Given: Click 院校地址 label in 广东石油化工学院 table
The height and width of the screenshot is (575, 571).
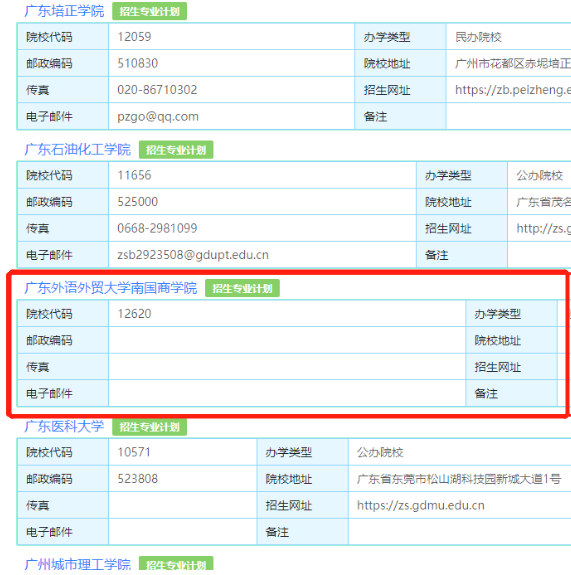Looking at the screenshot, I should pyautogui.click(x=448, y=202).
